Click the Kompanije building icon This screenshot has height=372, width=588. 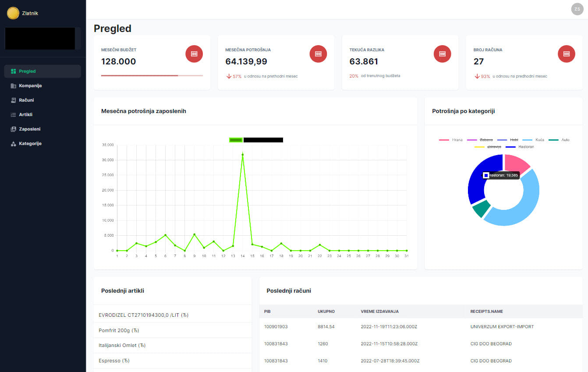[14, 86]
